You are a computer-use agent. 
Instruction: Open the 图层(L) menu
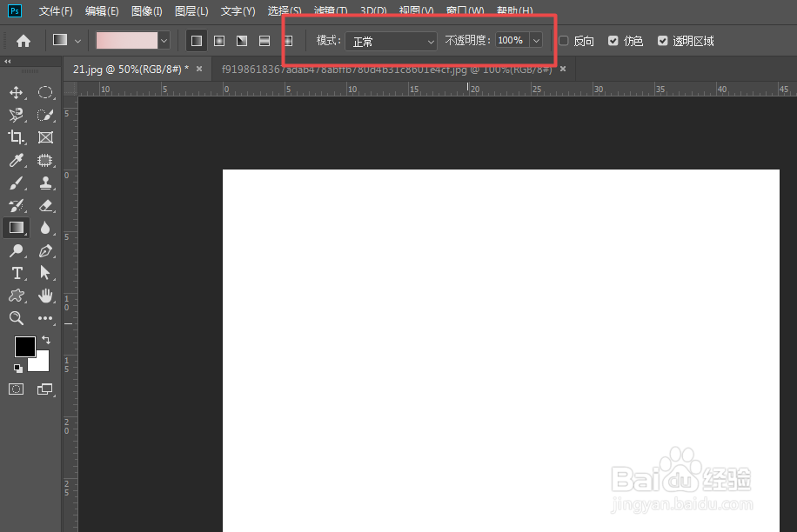[191, 11]
